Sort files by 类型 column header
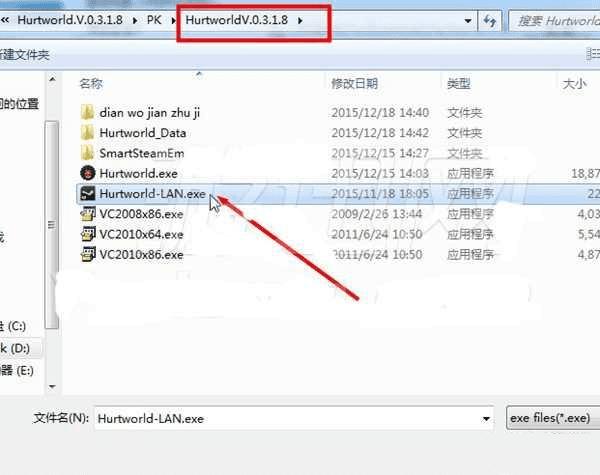 tap(458, 83)
